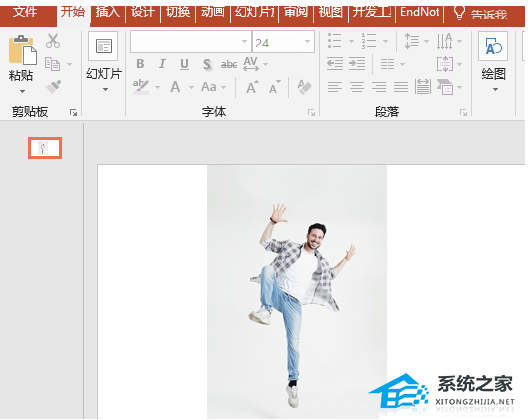
Task: Click the Decrease Font Size icon
Action: pyautogui.click(x=275, y=87)
